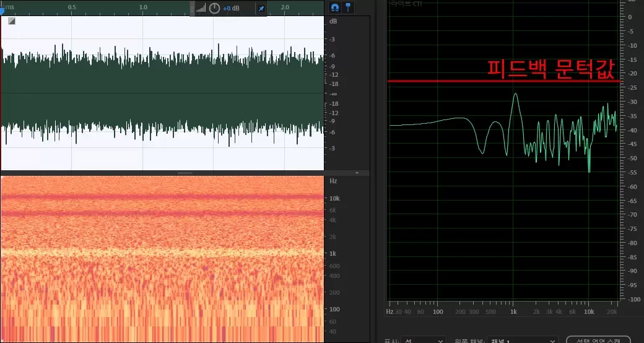Click the 10k label on spectrogram scale
Image resolution: width=644 pixels, height=343 pixels.
(x=334, y=199)
